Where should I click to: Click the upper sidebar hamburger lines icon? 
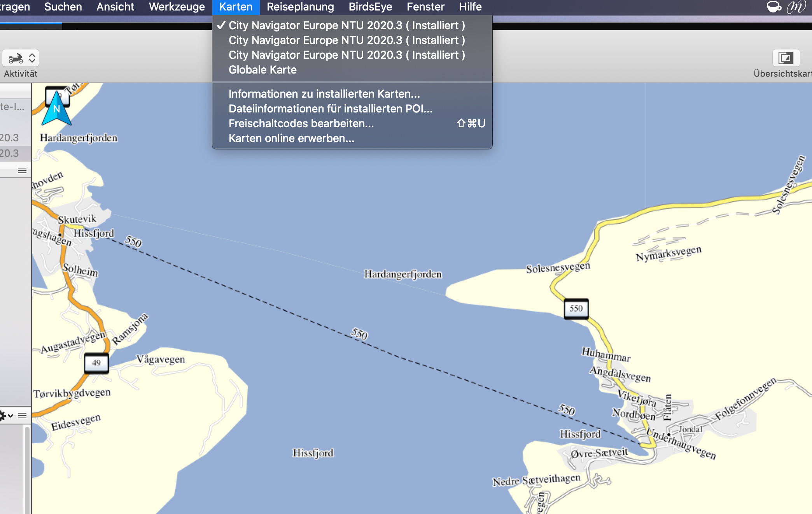(22, 170)
